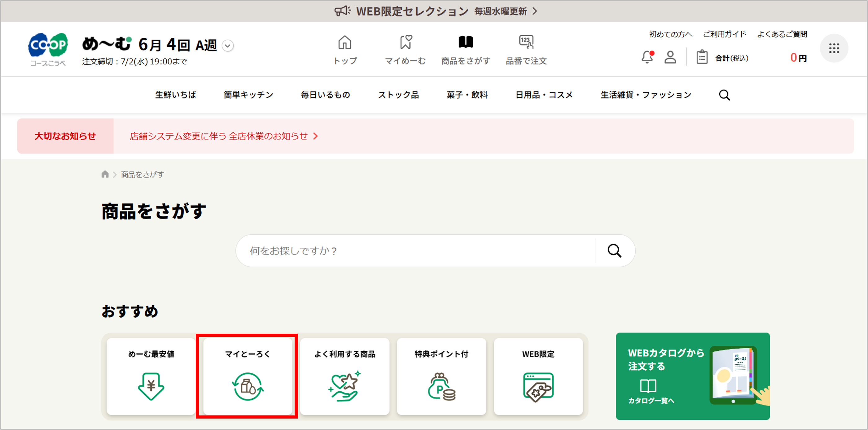Open the トップ home icon

click(345, 42)
